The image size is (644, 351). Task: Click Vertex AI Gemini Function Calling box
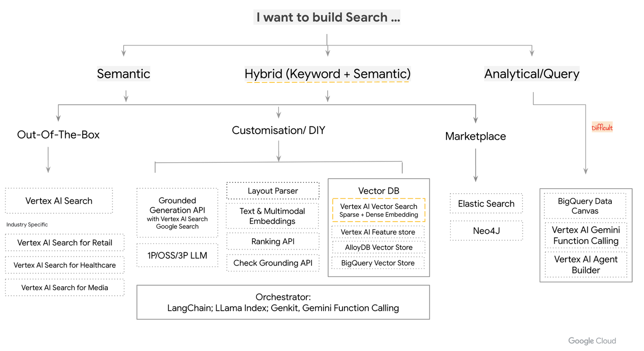[x=586, y=235]
